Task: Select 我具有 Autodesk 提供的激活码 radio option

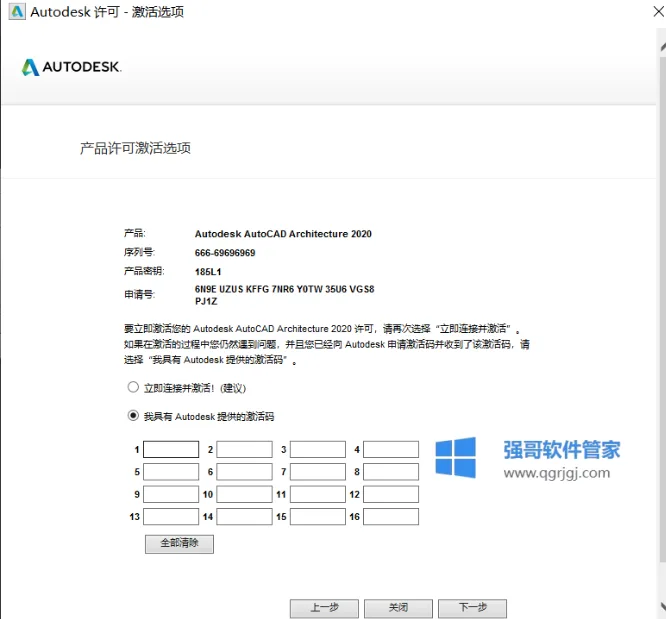Action: [133, 415]
